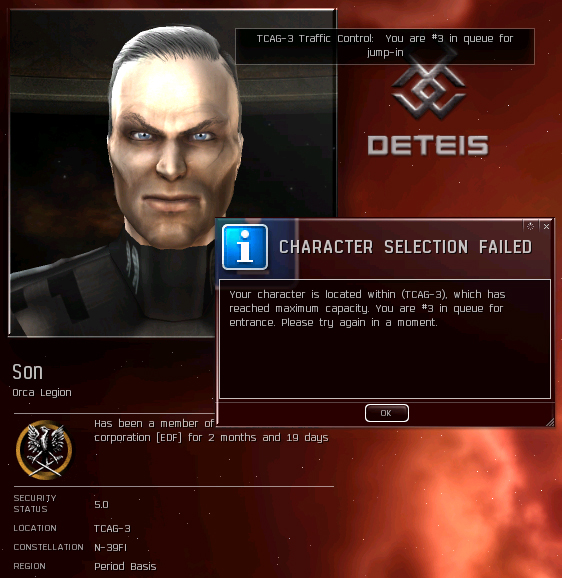The width and height of the screenshot is (562, 578).
Task: Click the Orca Legion corporation name
Action: (42, 393)
